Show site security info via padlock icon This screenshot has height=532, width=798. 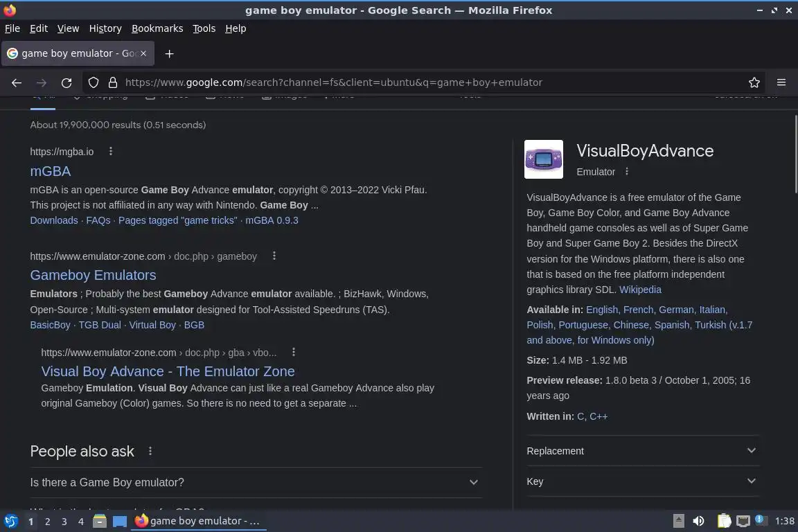113,82
